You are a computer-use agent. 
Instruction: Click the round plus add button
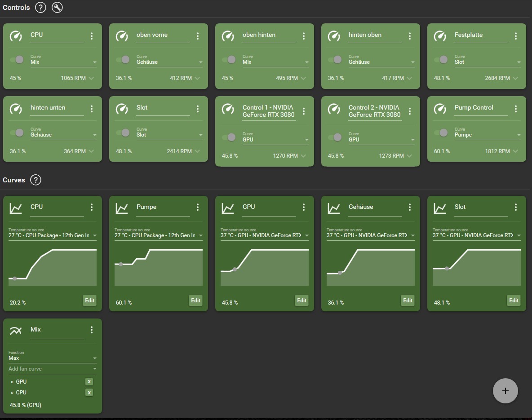pos(505,391)
